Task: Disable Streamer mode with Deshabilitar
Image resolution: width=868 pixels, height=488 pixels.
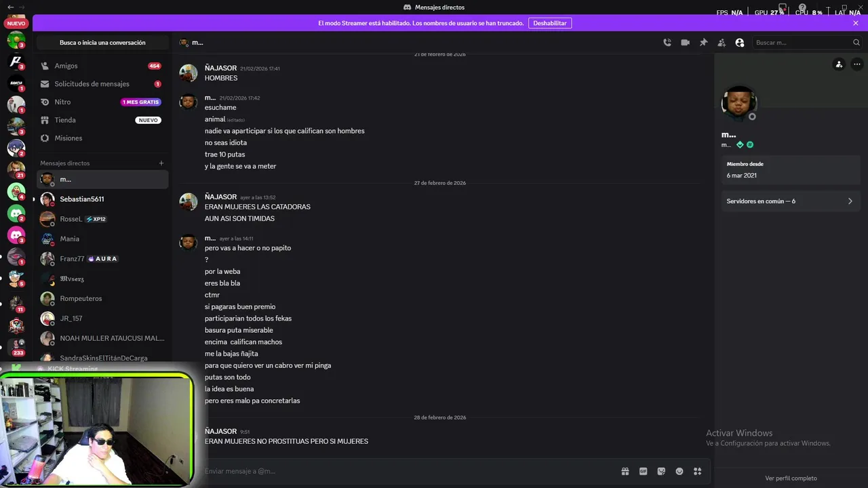Action: 549,23
